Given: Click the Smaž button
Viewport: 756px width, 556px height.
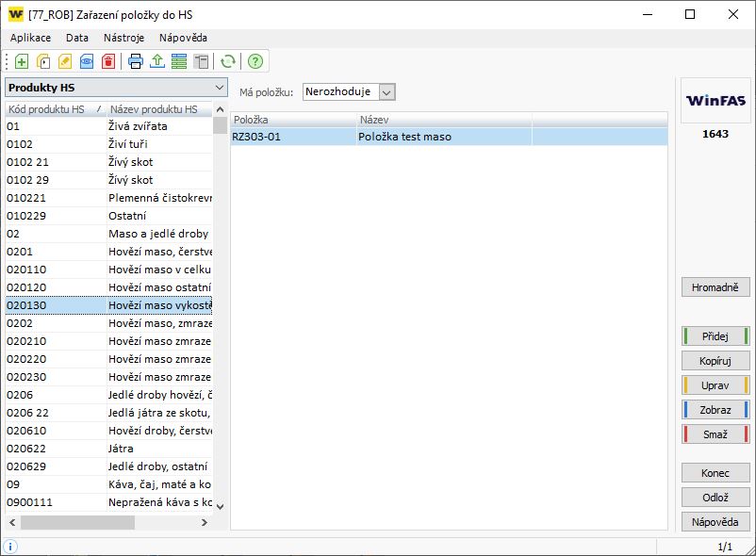Looking at the screenshot, I should pyautogui.click(x=715, y=434).
